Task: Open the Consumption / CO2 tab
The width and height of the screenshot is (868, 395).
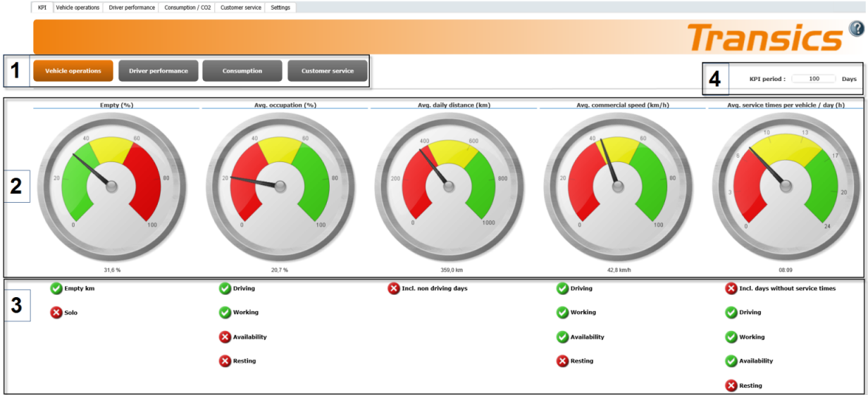Action: 187,8
